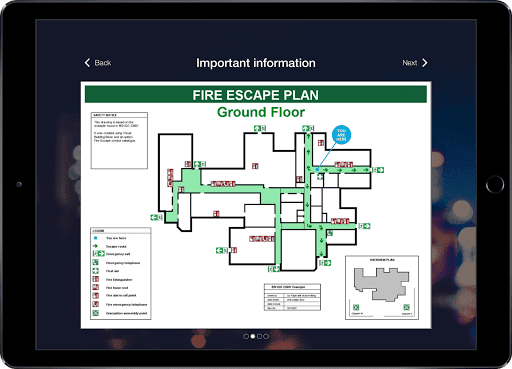The height and width of the screenshot is (369, 512).
Task: Click the 'Fire emergency telephone' legend icon
Action: pos(96,304)
